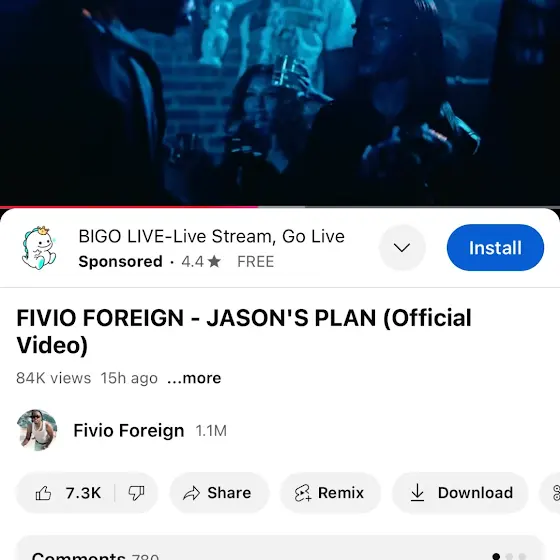Image resolution: width=560 pixels, height=560 pixels.
Task: Tap the 7.3K likes count
Action: [x=83, y=493]
